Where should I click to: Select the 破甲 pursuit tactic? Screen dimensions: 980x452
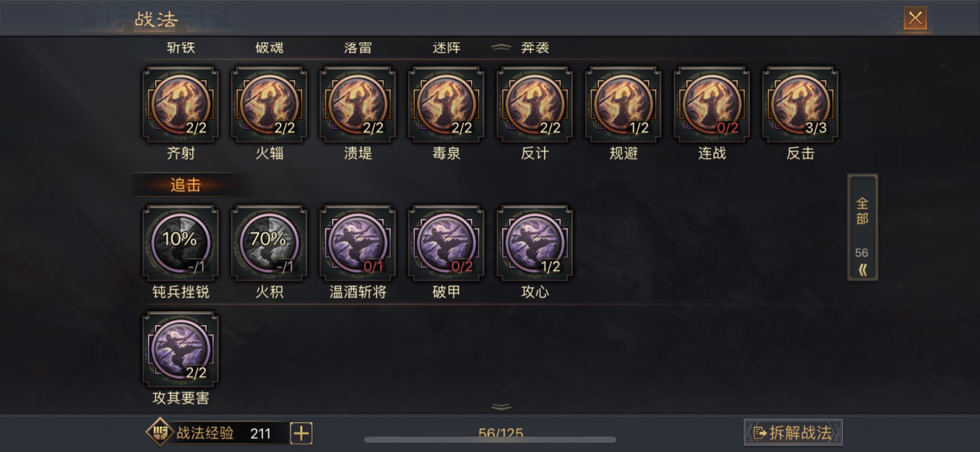point(446,243)
